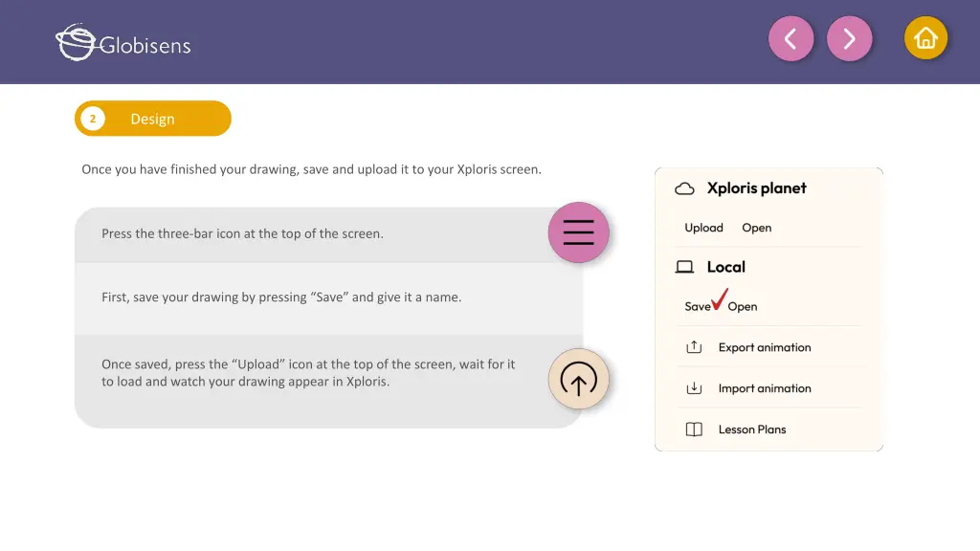Click the circular upload arrow icon

(578, 379)
